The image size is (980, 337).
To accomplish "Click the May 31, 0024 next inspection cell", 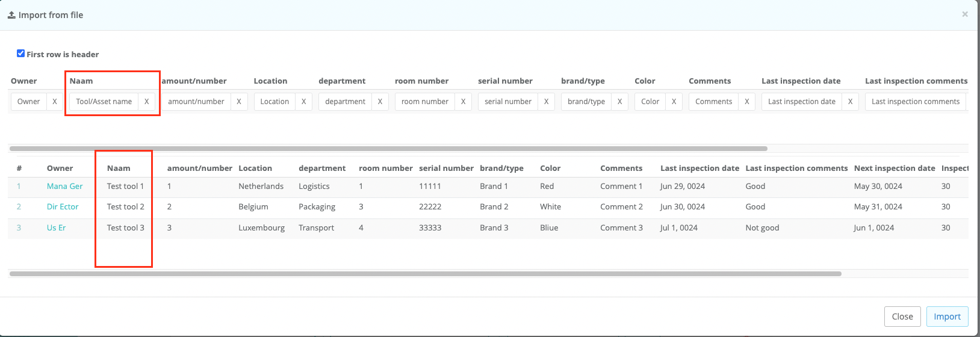I will 878,207.
